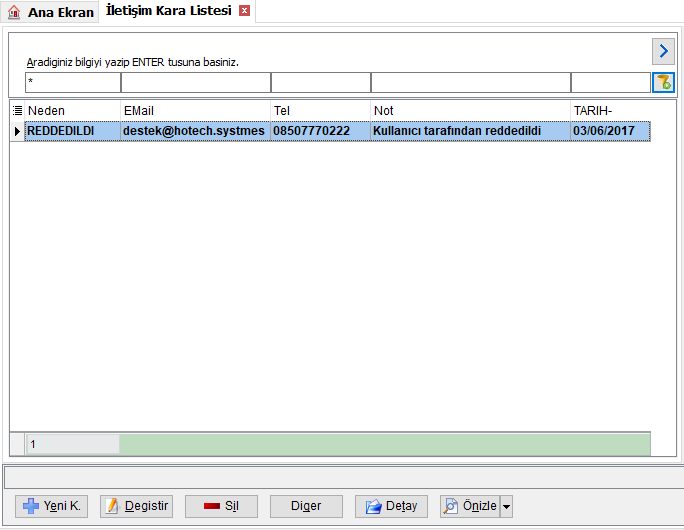Close the İletişim Kara Listesi tab
Image resolution: width=684 pixels, height=530 pixels.
tap(245, 11)
